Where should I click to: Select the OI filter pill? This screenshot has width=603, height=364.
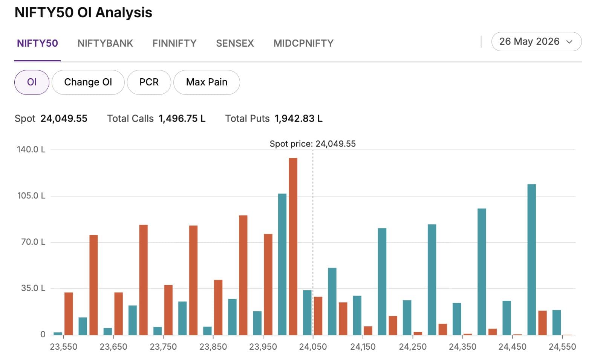pyautogui.click(x=32, y=82)
